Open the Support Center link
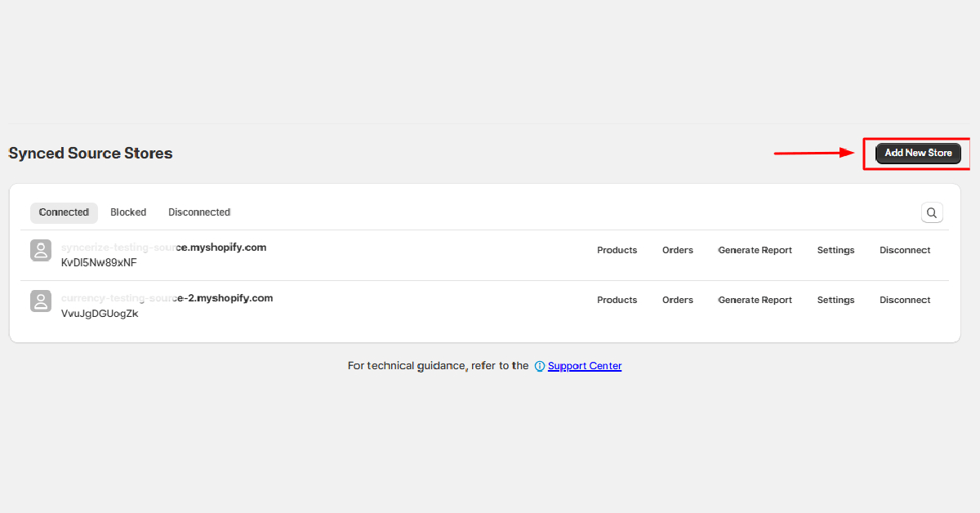 (585, 366)
